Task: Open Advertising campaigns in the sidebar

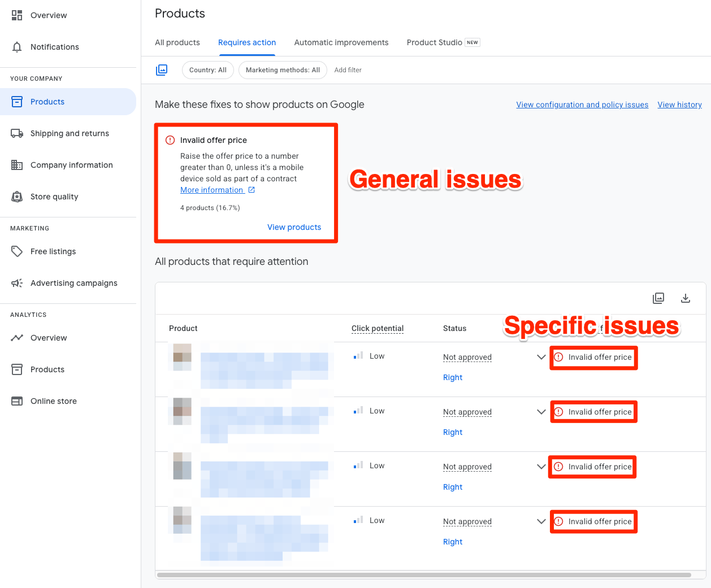Action: 73,283
